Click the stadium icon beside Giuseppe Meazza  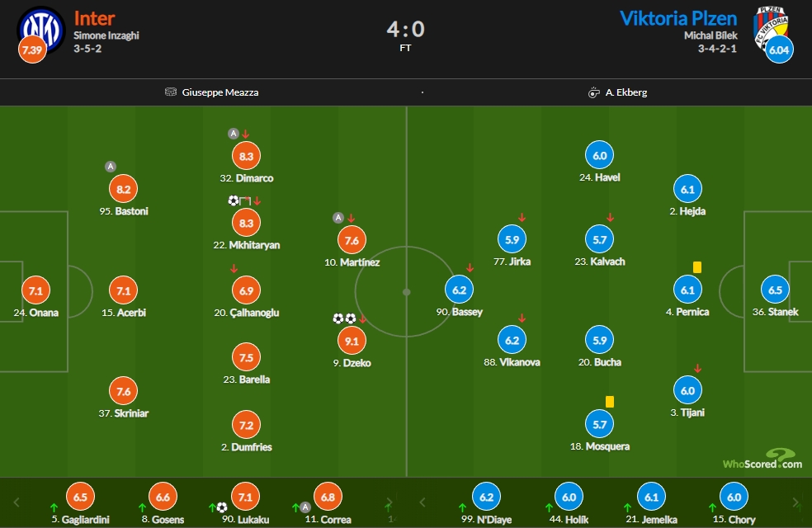pos(170,92)
